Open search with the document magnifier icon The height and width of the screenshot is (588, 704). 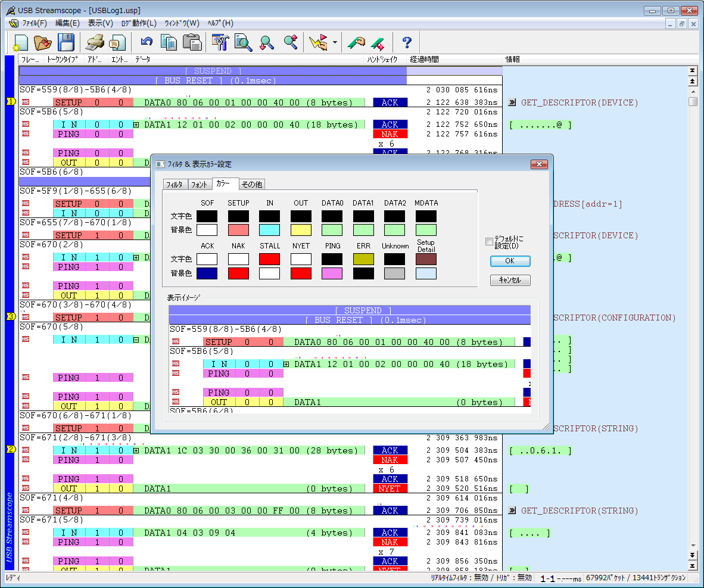(x=244, y=43)
